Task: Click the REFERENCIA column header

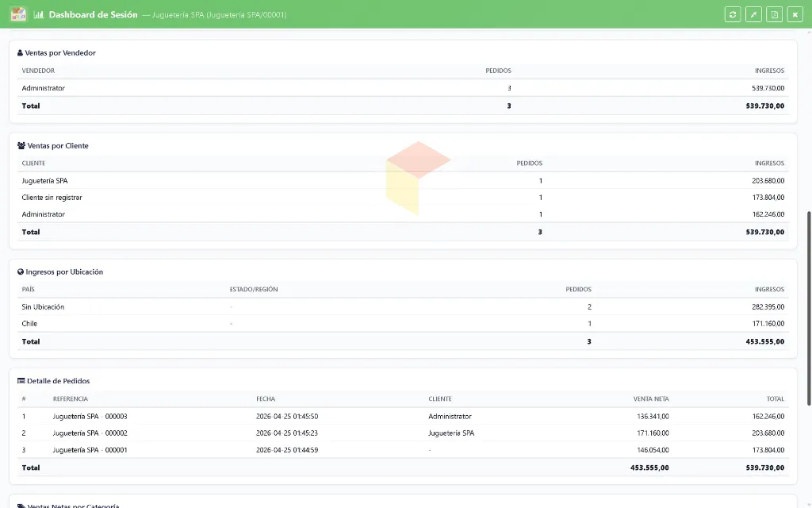Action: point(71,398)
